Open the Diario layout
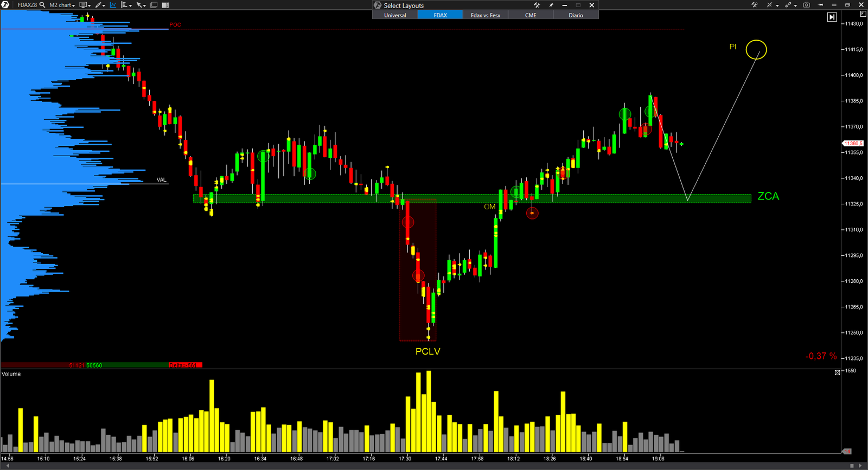 coord(576,15)
